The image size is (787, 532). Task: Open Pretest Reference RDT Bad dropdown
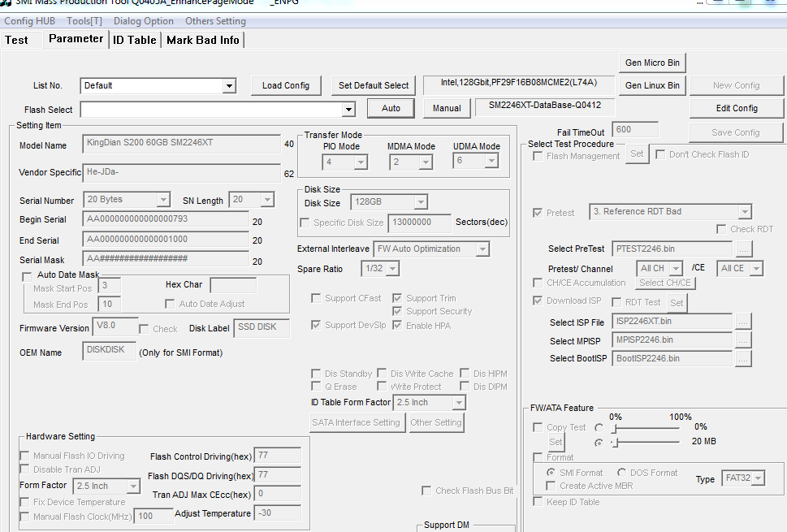point(745,212)
